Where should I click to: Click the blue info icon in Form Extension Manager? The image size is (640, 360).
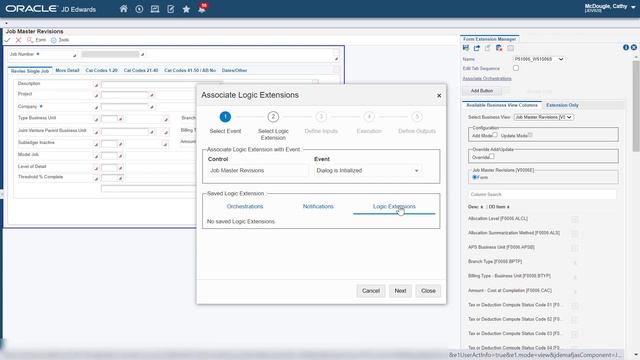(x=626, y=48)
